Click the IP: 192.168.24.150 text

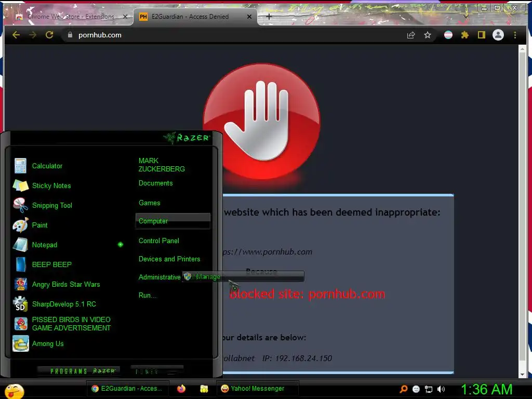point(297,358)
